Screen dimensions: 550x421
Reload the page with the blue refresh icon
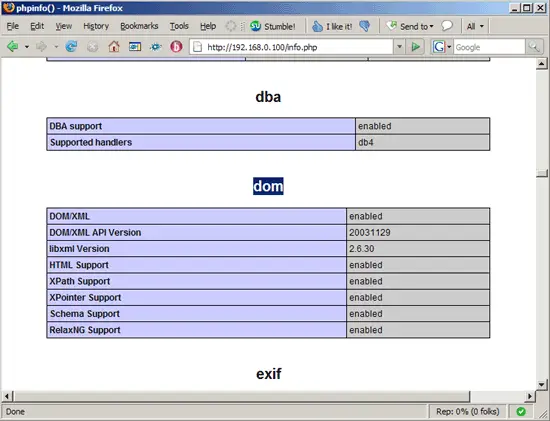coord(71,47)
